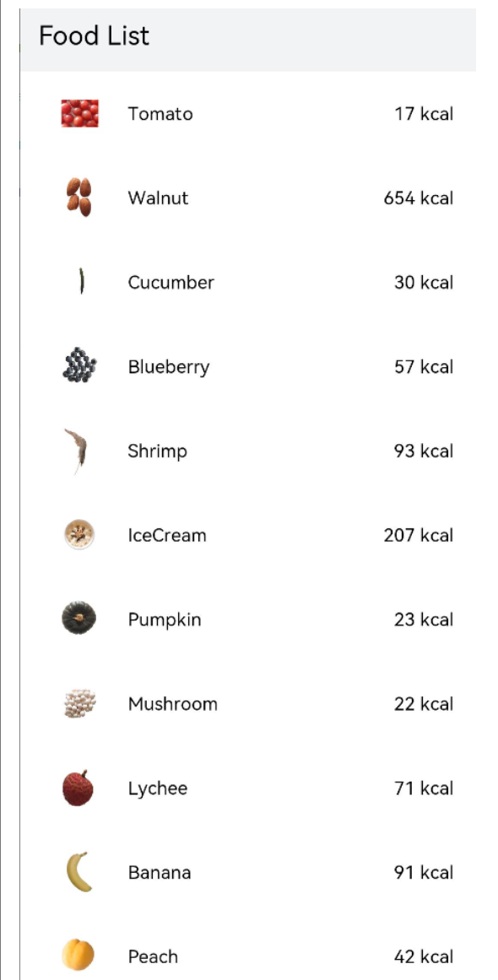Viewport: 498px width, 980px height.
Task: Click the Food List header title
Action: click(x=95, y=35)
